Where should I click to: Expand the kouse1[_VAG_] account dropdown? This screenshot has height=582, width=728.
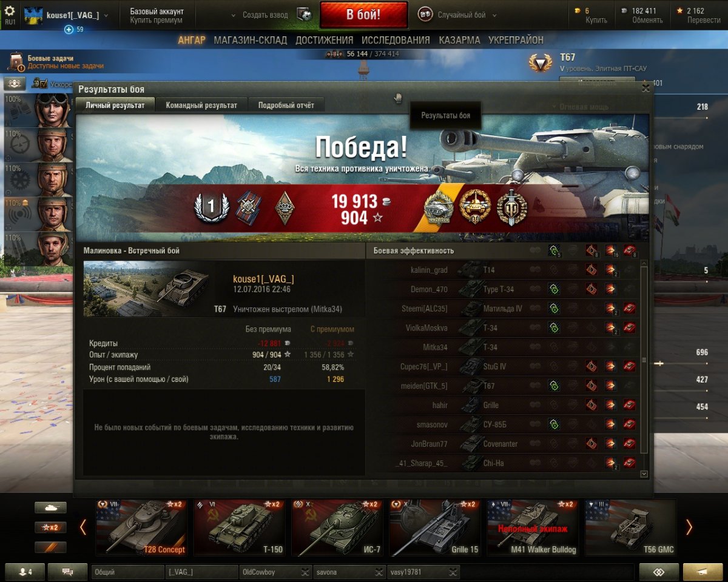[78, 15]
